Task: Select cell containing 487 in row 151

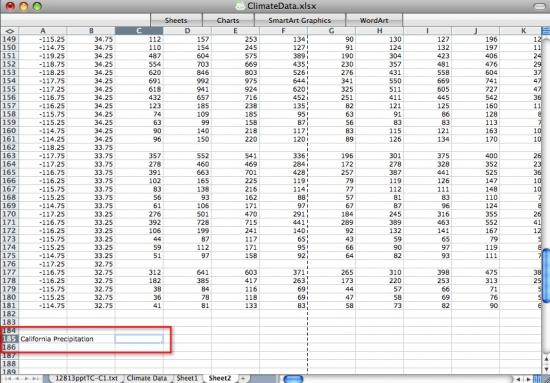Action: pos(139,56)
